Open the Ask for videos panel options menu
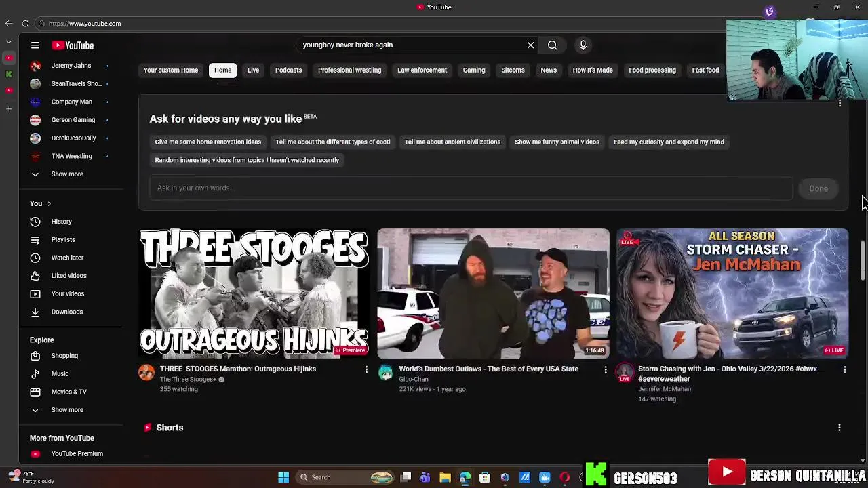The image size is (868, 488). coord(840,103)
